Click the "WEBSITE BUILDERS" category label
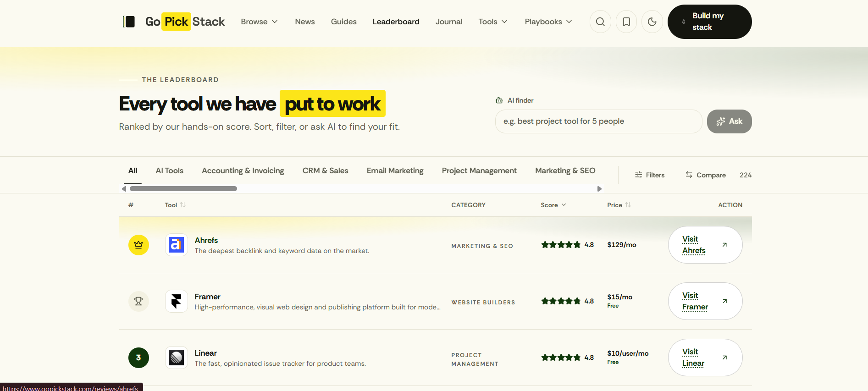 tap(483, 303)
